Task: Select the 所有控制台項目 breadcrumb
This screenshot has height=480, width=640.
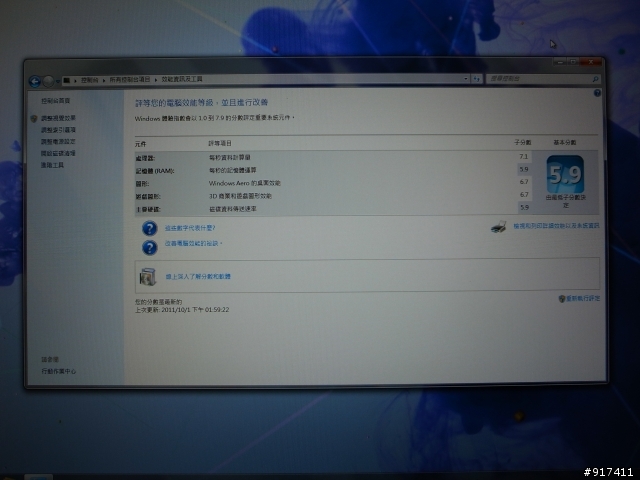Action: [129, 80]
